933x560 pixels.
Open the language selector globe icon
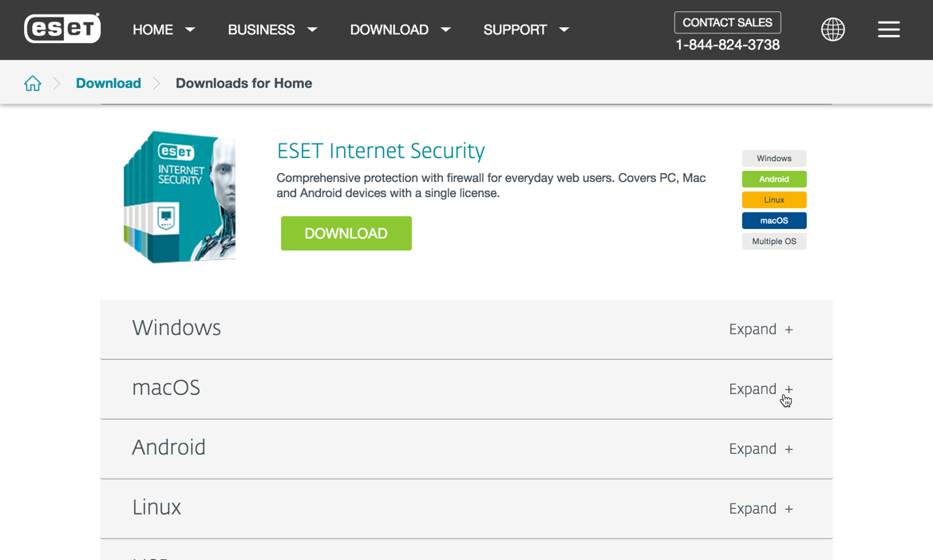pos(832,30)
